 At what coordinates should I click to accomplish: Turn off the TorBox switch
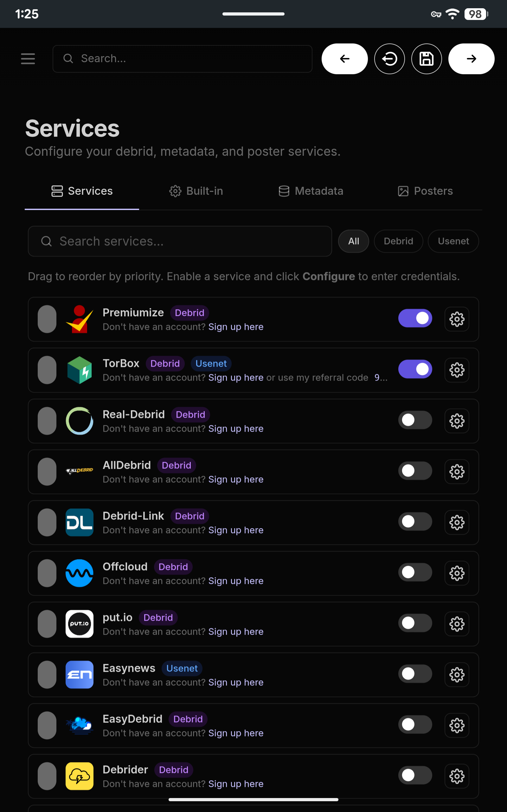pos(415,369)
